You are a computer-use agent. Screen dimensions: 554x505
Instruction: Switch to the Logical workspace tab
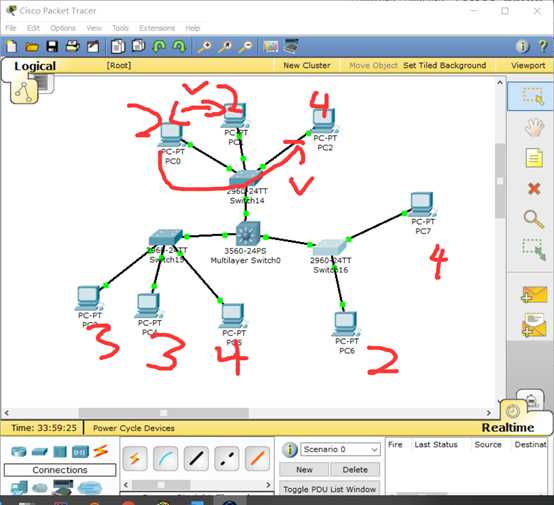[x=35, y=66]
